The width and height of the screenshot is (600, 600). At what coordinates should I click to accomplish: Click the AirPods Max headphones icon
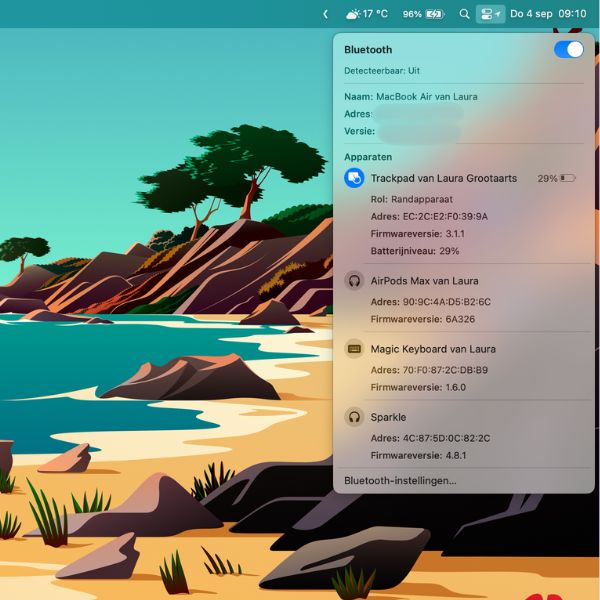[354, 281]
